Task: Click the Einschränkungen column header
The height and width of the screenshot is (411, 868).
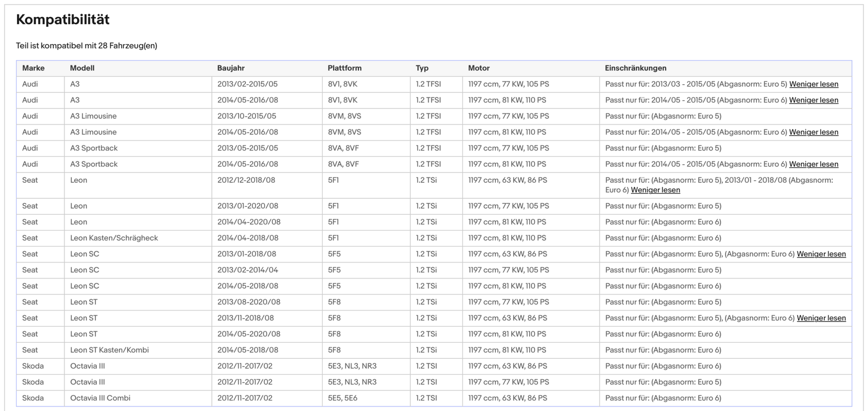Action: [635, 68]
